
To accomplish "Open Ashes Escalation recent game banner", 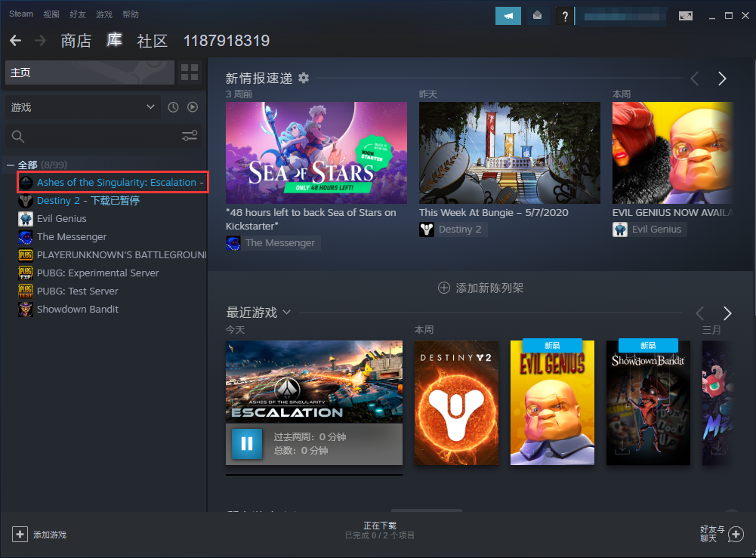I will [314, 382].
